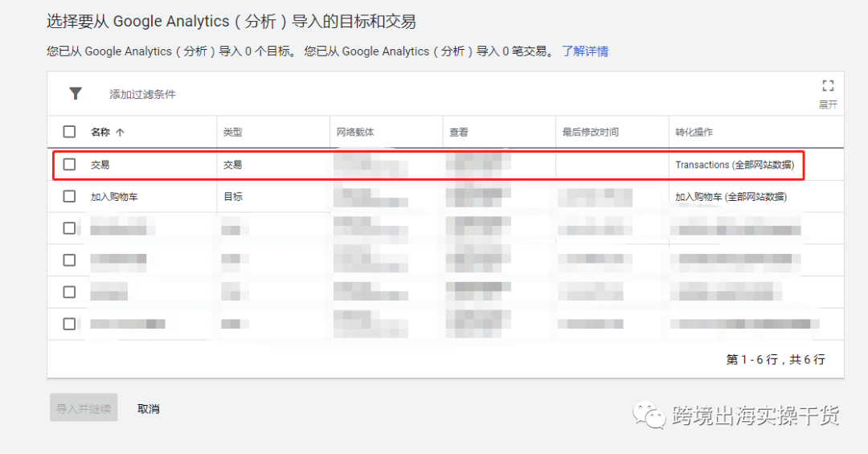
Task: Open the 了解详情 link
Action: tap(585, 51)
